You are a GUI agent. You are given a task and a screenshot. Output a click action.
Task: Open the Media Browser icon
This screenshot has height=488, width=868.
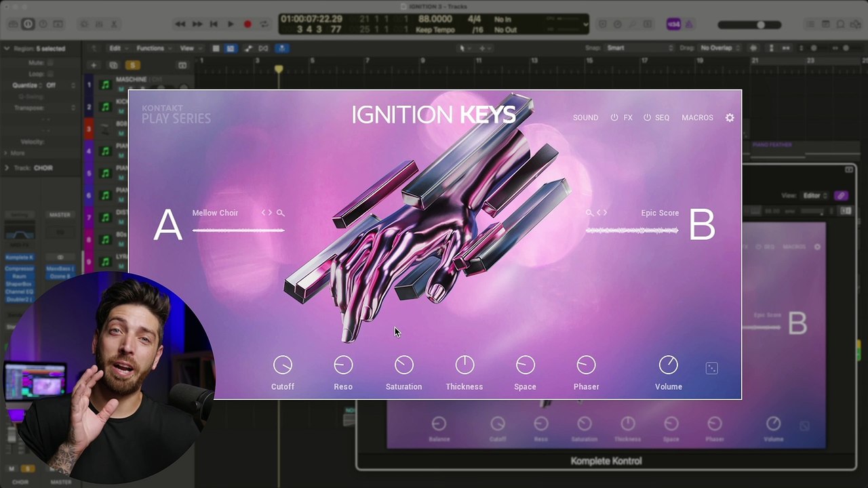click(856, 24)
